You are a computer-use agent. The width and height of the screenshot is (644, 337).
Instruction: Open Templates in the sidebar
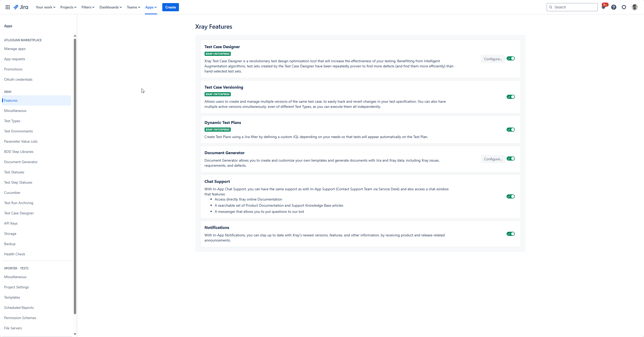pyautogui.click(x=36, y=297)
